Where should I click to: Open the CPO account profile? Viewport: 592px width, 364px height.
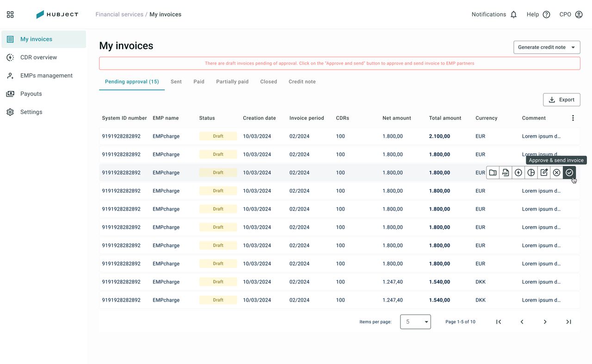tap(571, 14)
